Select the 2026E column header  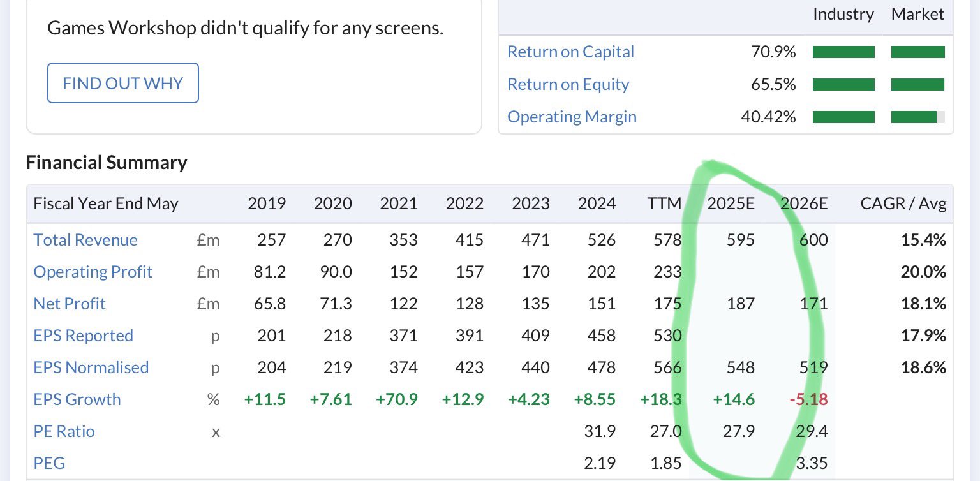pyautogui.click(x=804, y=204)
